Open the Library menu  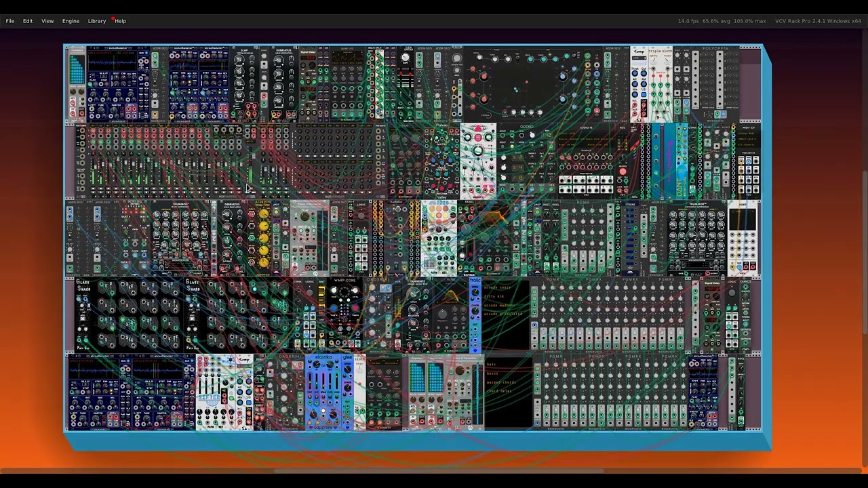97,21
